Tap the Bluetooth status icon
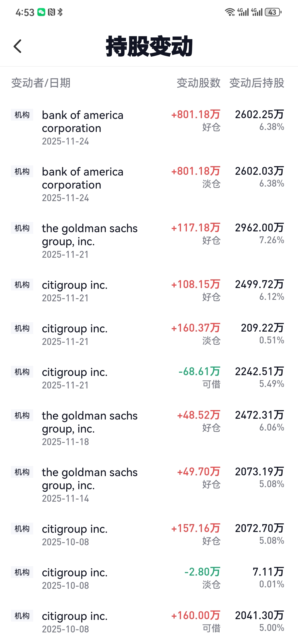The width and height of the screenshot is (298, 644). coord(60,12)
